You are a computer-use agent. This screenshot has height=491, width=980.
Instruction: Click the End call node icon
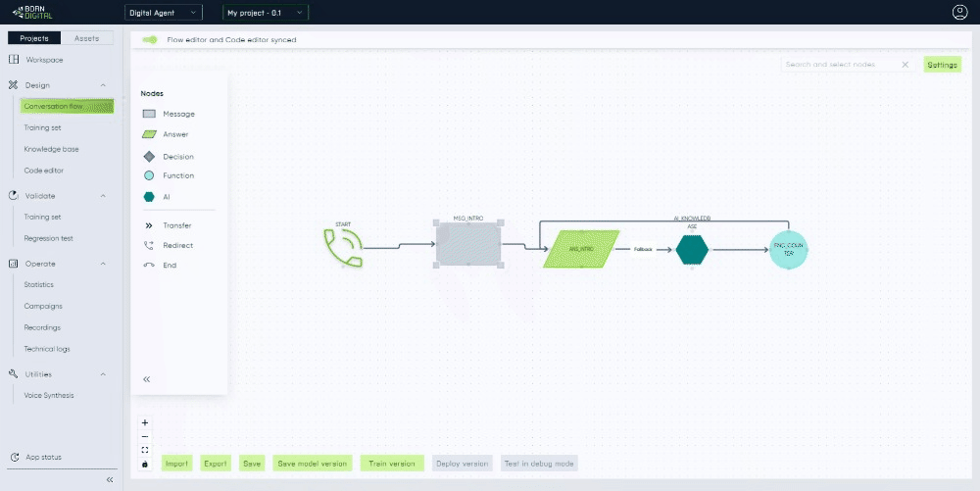[149, 265]
